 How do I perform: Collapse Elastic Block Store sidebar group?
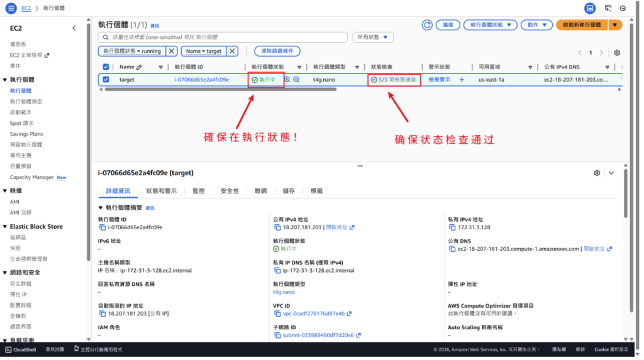point(5,228)
